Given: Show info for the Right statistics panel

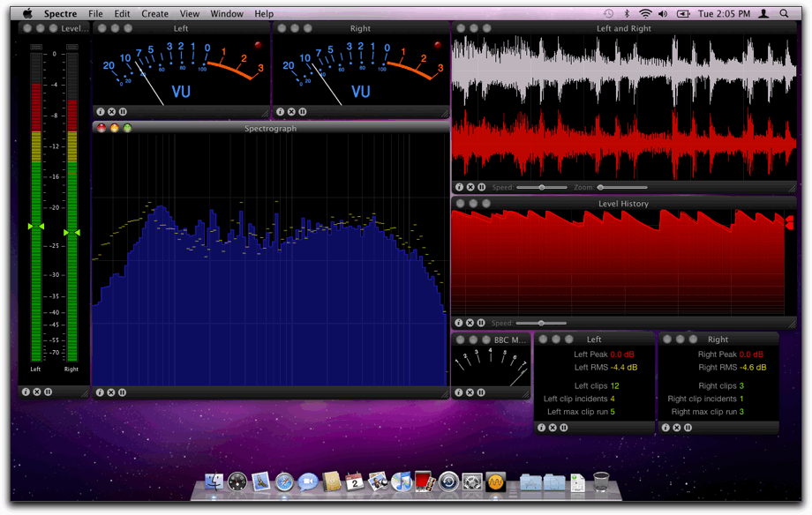Looking at the screenshot, I should click(x=666, y=428).
